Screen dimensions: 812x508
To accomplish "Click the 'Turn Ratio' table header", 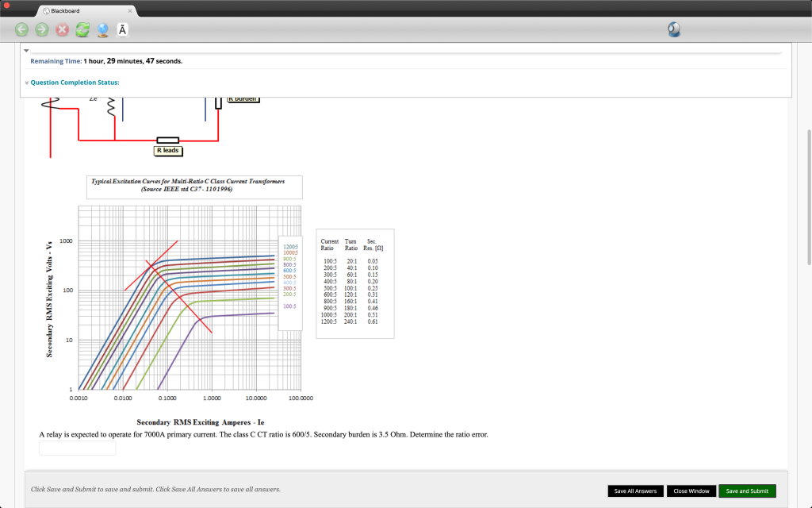I will pyautogui.click(x=350, y=244).
